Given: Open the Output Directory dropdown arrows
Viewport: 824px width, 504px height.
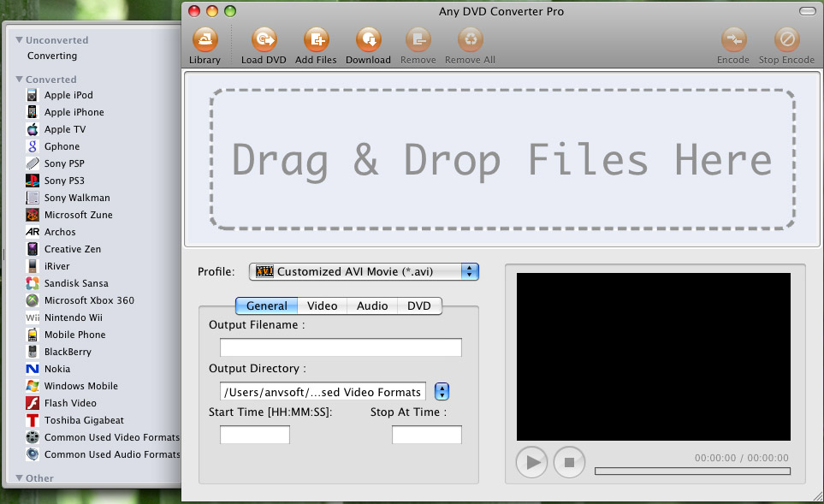Looking at the screenshot, I should pos(442,392).
